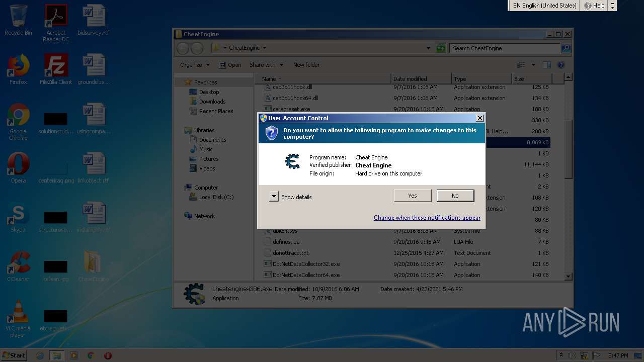
Task: Open Share with dropdown in Explorer
Action: pos(266,65)
